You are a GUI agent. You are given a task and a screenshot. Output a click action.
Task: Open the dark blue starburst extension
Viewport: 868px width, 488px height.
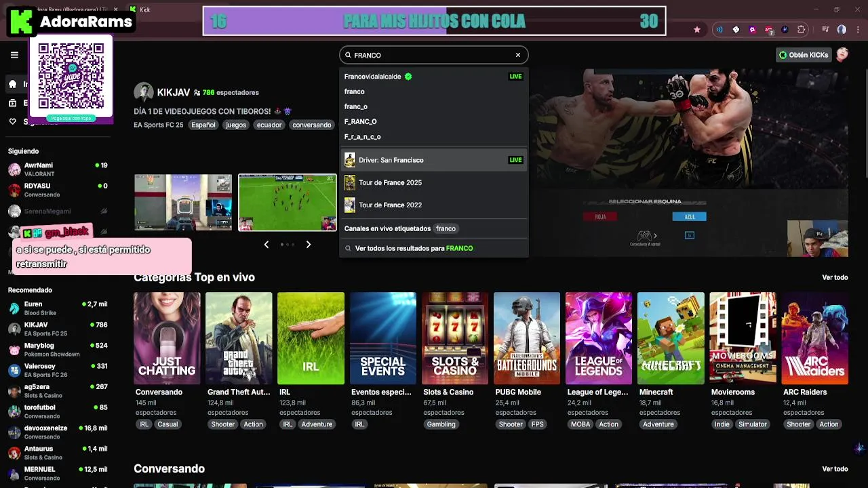[x=785, y=30]
